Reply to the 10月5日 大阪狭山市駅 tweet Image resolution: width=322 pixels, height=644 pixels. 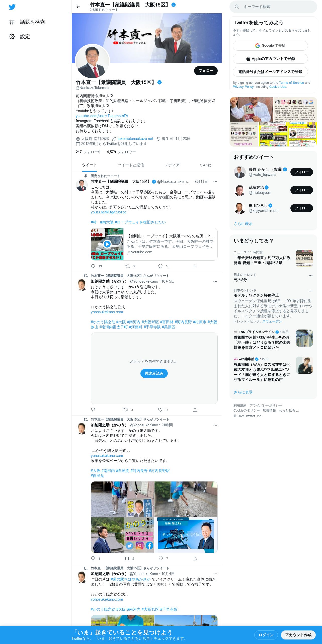(93, 410)
